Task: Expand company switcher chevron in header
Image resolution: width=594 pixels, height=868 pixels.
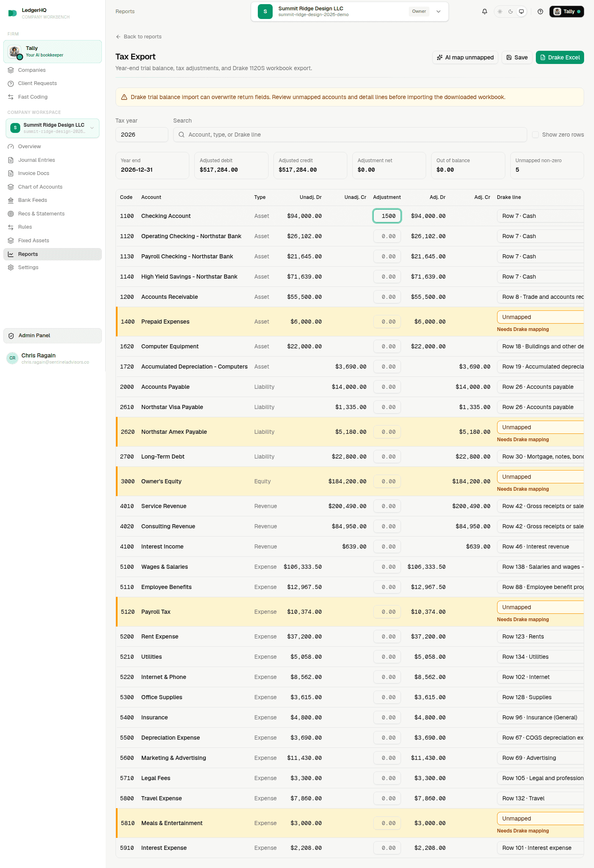Action: pos(438,12)
